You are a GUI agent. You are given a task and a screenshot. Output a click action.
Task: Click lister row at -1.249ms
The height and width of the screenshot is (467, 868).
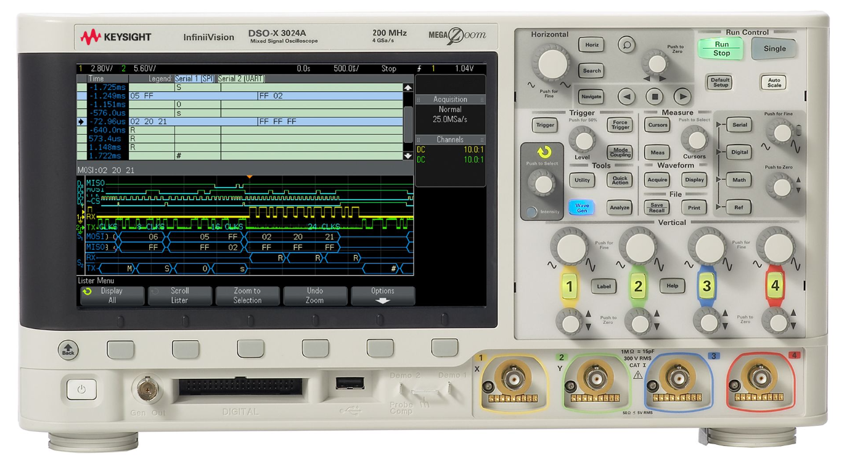click(245, 96)
